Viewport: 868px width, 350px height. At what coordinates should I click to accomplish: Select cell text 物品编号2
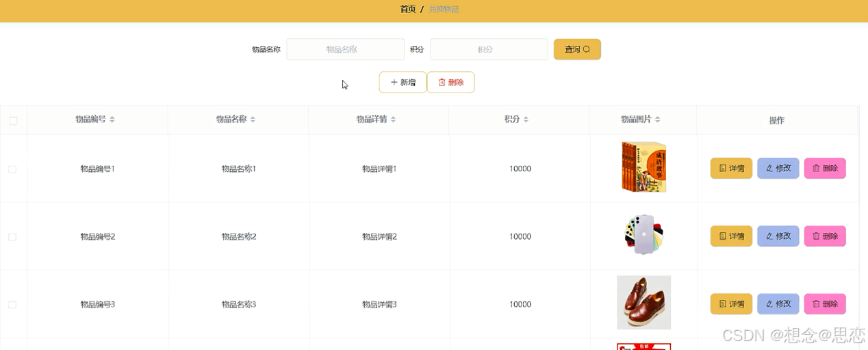98,236
